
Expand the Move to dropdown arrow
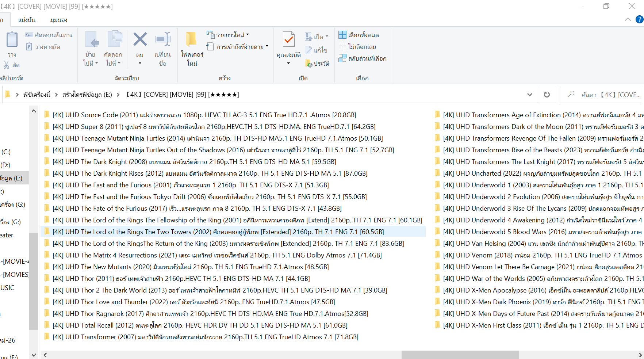(96, 63)
